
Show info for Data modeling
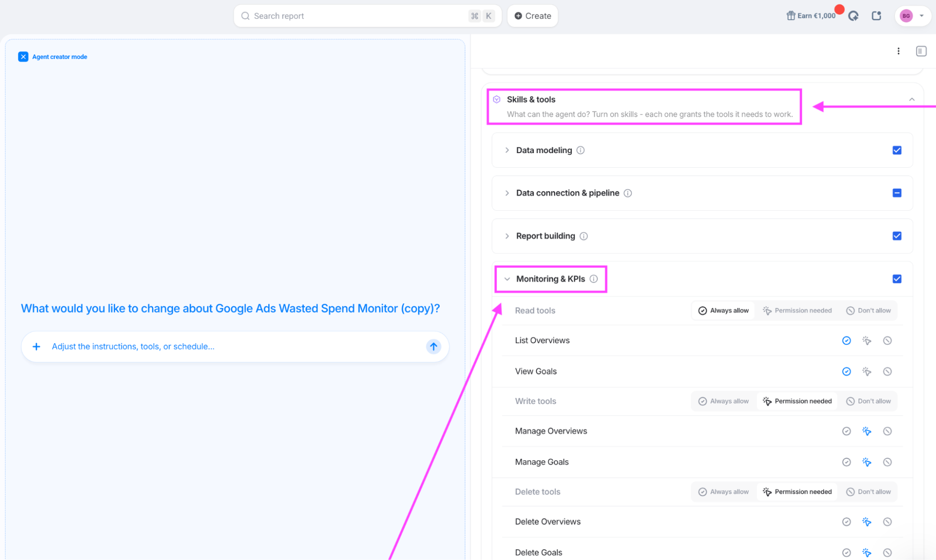[x=581, y=150]
